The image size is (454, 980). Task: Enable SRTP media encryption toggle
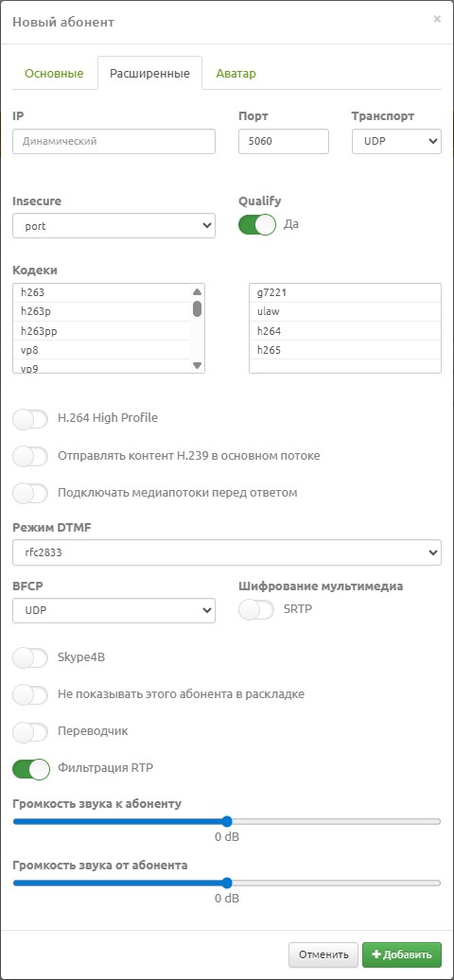click(x=256, y=610)
